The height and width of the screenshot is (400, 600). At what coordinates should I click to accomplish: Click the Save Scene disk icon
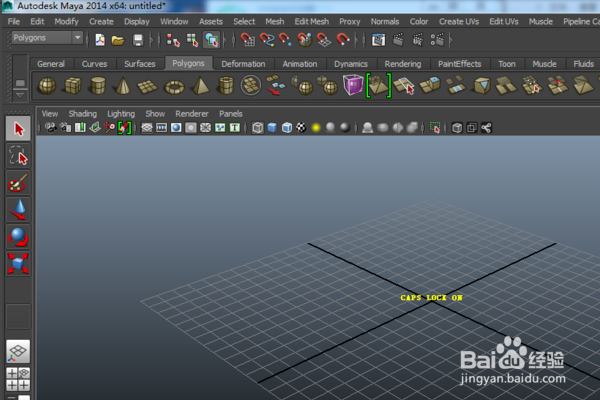tap(138, 40)
